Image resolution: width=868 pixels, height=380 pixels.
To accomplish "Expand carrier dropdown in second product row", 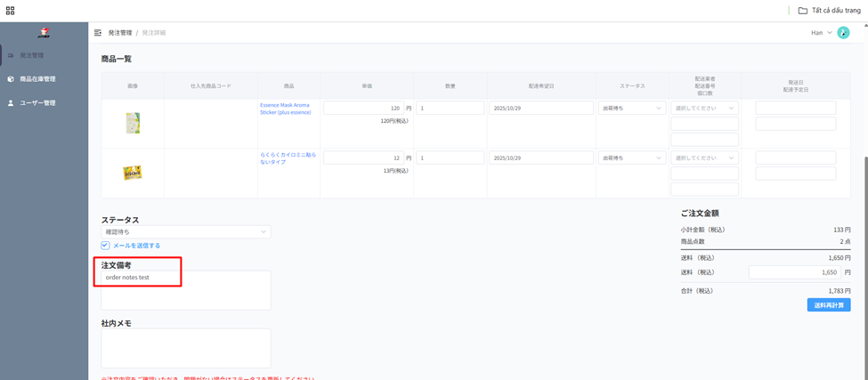I will [704, 158].
